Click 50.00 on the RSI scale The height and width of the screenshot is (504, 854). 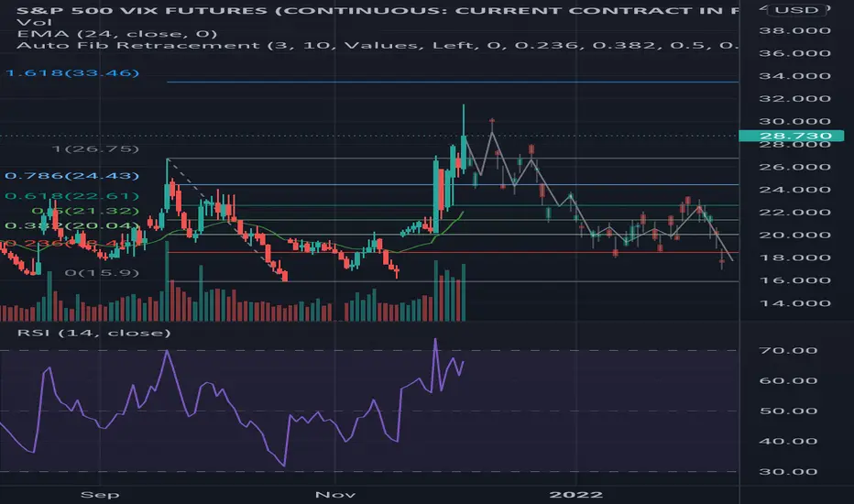(788, 411)
